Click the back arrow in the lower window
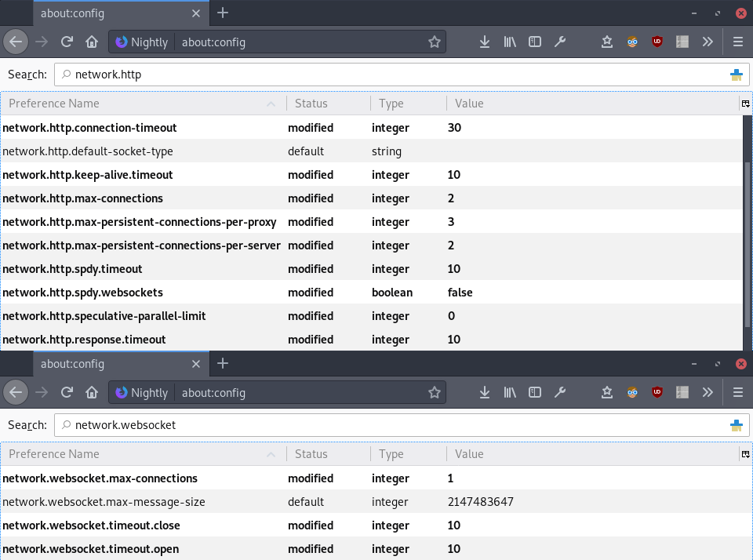This screenshot has width=753, height=560. coord(16,392)
